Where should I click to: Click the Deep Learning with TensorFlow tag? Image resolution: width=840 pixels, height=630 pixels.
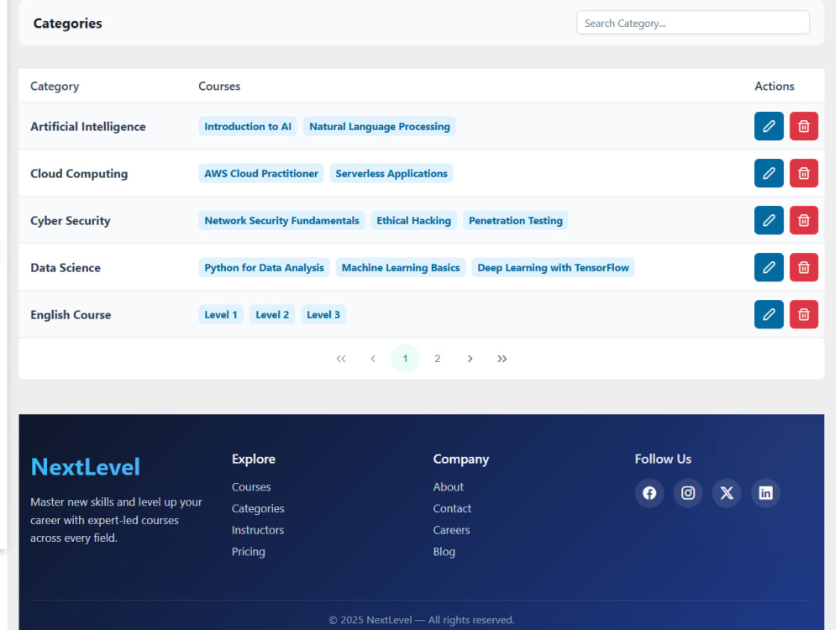(553, 268)
